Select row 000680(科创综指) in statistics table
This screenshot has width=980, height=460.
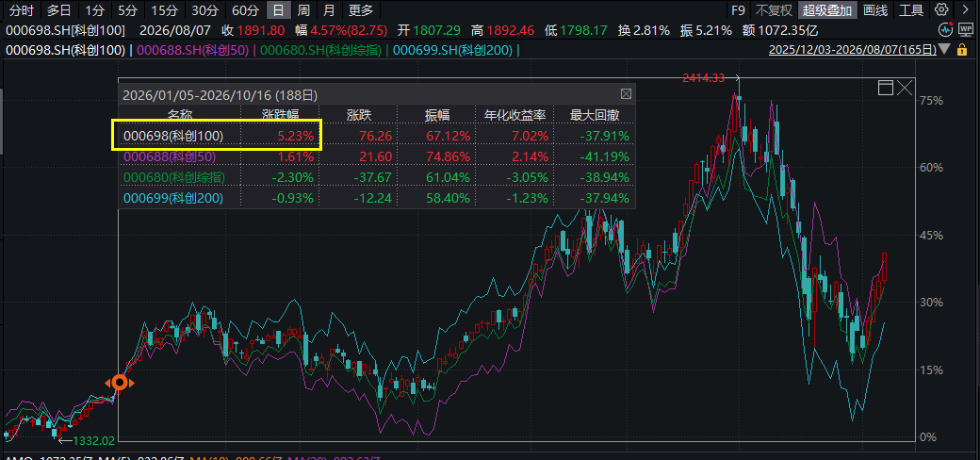[x=377, y=177]
